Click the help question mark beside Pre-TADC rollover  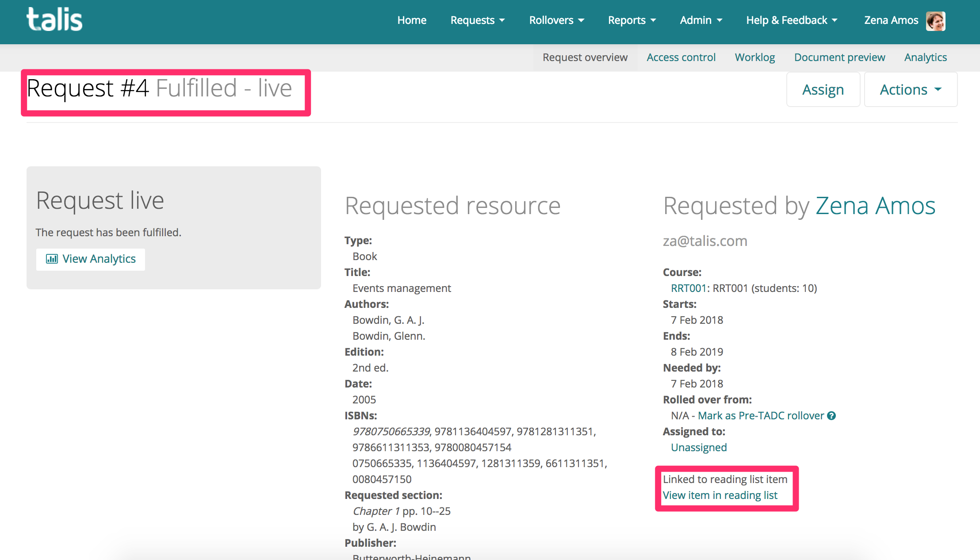(831, 415)
